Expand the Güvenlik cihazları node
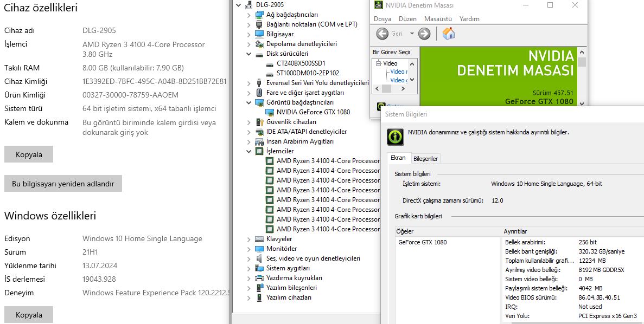The width and height of the screenshot is (644, 324). [x=249, y=122]
